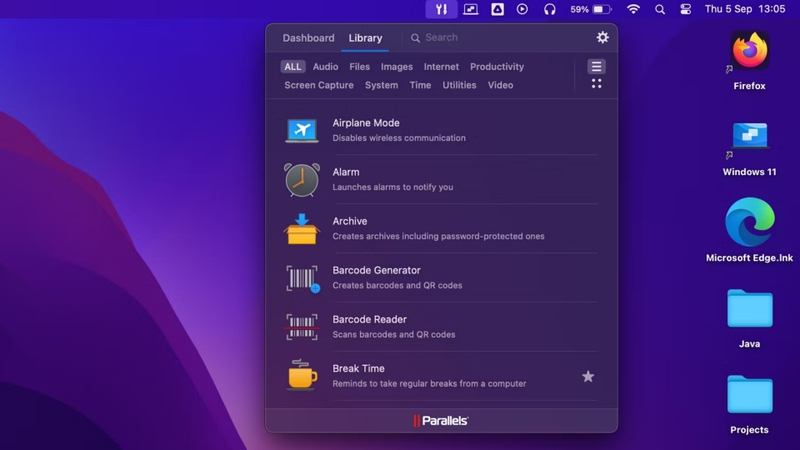Select the ALL category filter

click(292, 67)
